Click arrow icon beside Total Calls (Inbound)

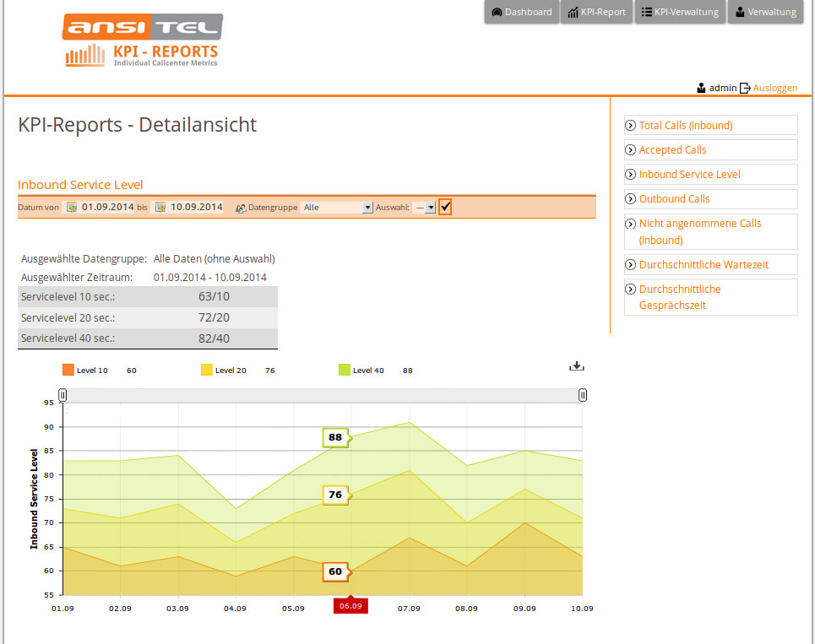pyautogui.click(x=631, y=125)
